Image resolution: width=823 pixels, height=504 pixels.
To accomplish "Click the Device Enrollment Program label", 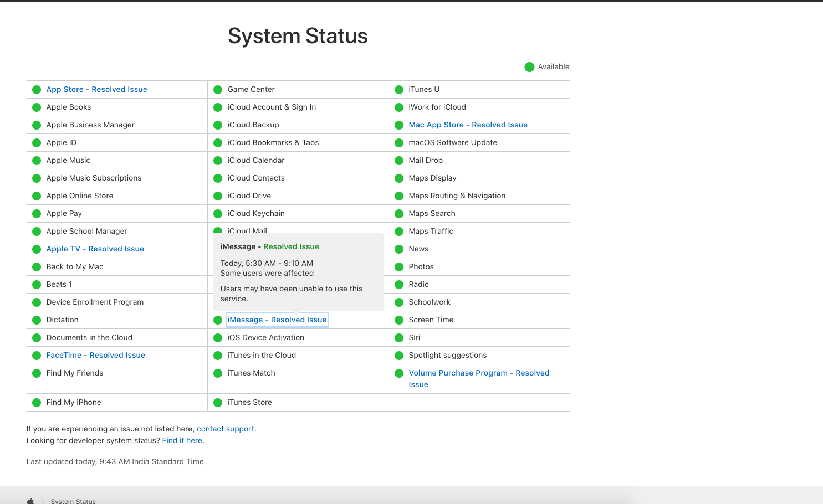I will [x=95, y=302].
